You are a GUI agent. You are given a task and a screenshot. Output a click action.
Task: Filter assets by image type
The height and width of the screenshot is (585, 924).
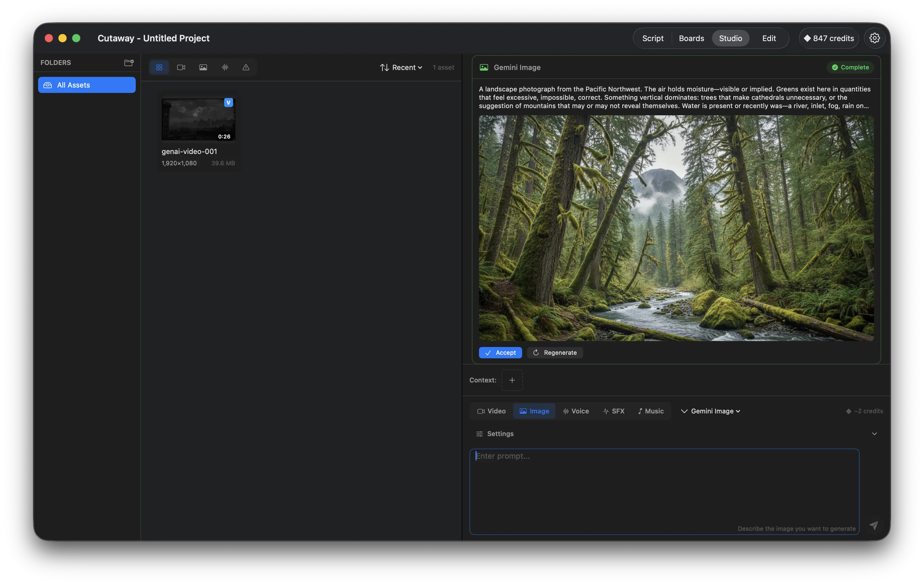pyautogui.click(x=203, y=68)
